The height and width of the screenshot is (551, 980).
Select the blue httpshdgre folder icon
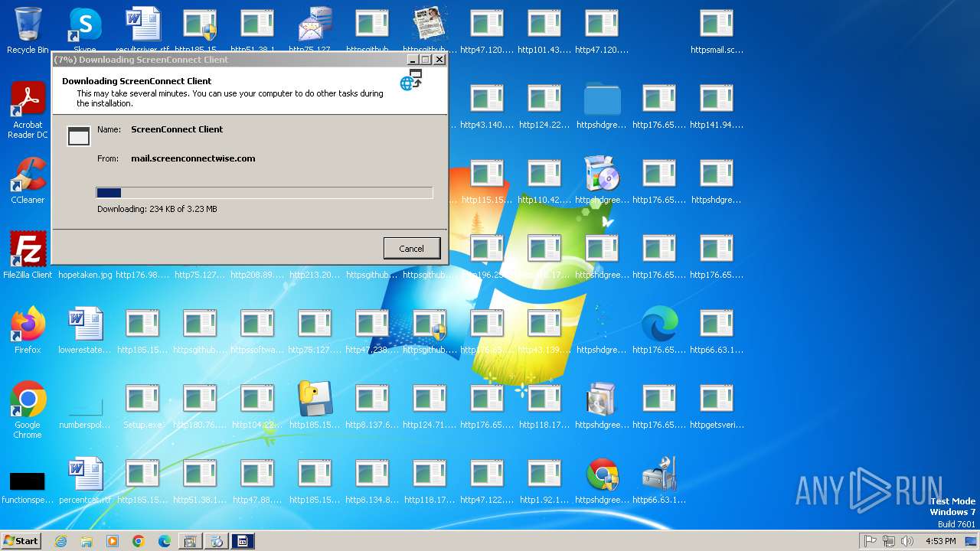(x=602, y=106)
